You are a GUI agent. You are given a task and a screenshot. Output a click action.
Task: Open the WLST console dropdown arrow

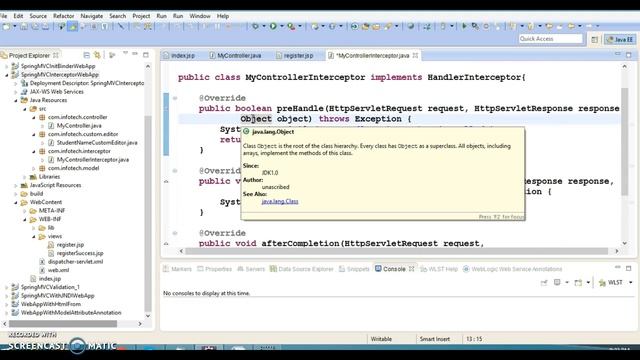(631, 282)
